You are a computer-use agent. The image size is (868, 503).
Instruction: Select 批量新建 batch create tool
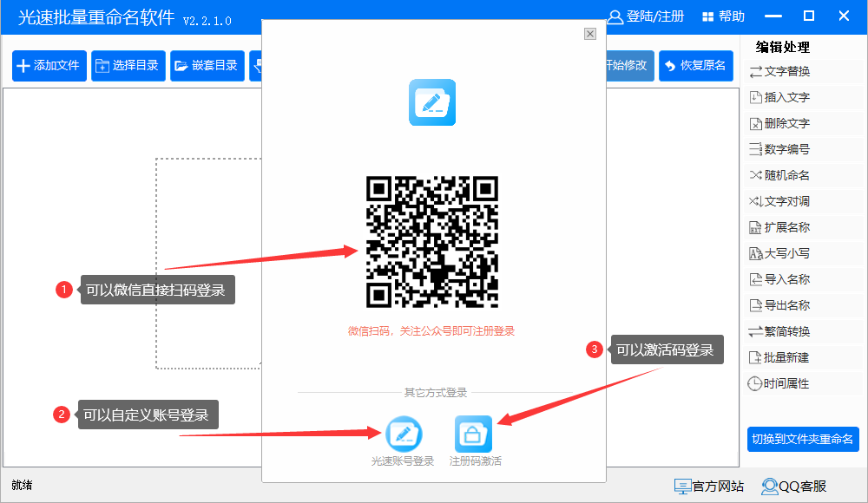point(780,357)
